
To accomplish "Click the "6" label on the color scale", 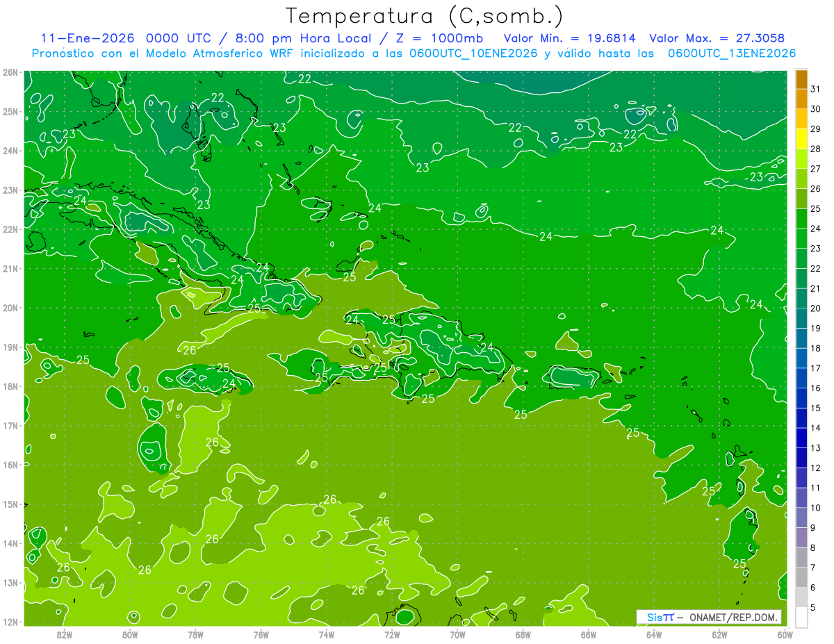I will pyautogui.click(x=813, y=588).
